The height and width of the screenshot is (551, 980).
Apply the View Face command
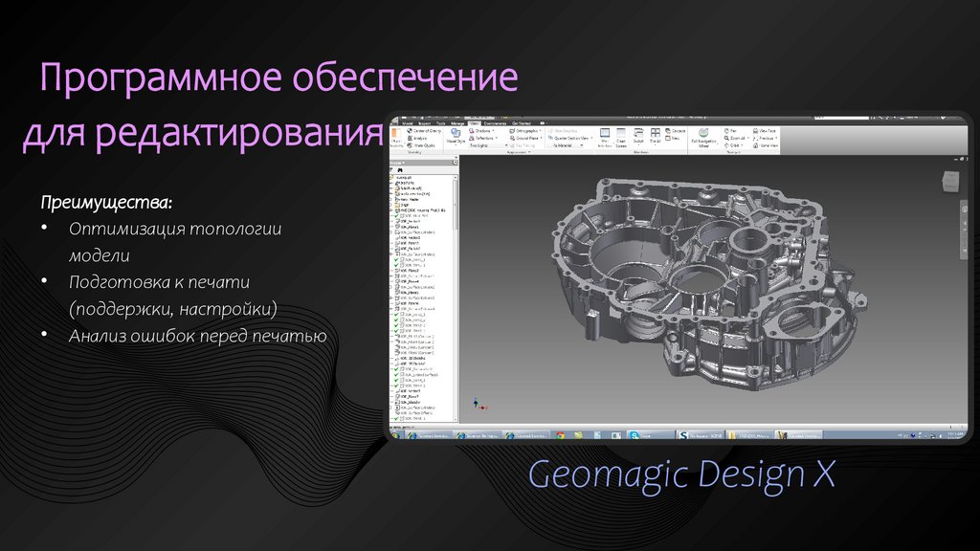click(x=763, y=129)
